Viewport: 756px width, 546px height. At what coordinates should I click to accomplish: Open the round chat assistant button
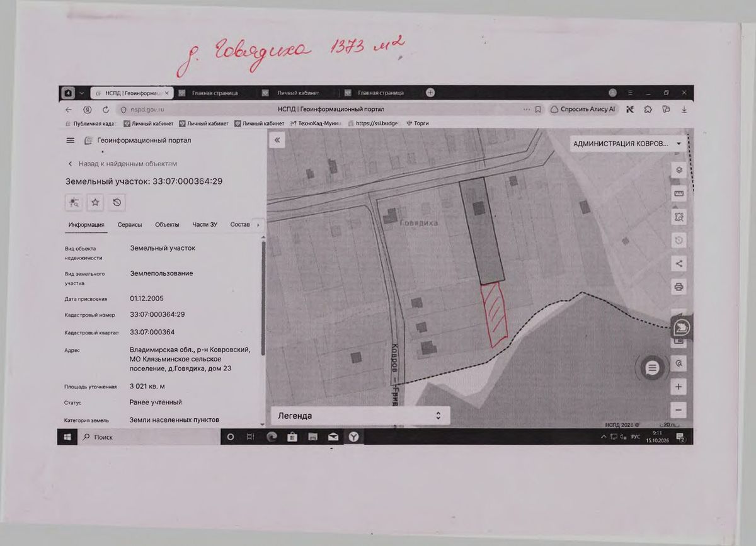tap(653, 368)
